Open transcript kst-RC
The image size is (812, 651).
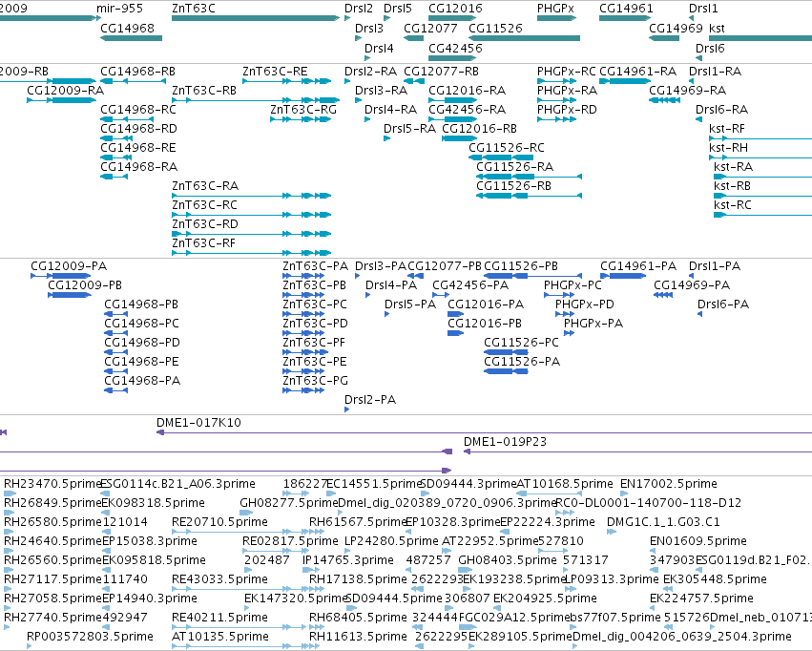(762, 215)
